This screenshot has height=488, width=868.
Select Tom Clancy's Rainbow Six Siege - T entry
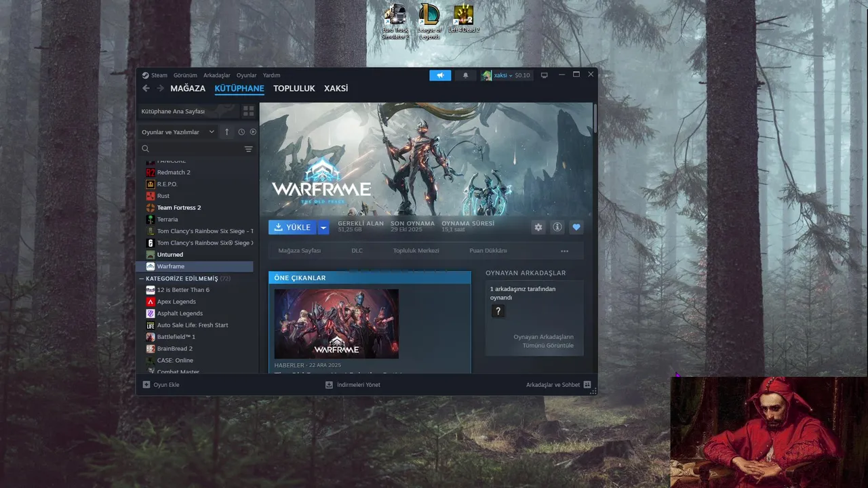tap(199, 231)
